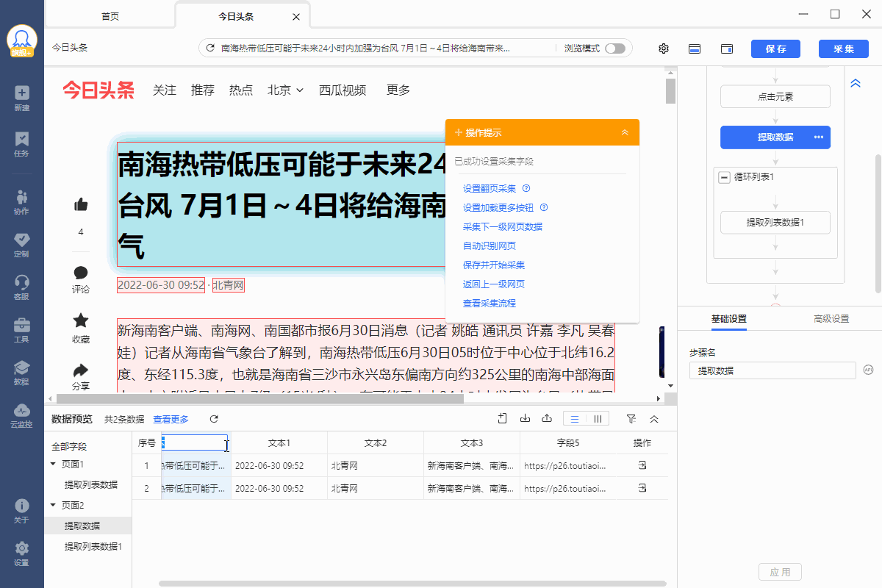Viewport: 882px width, 588px height.
Task: Open gear settings in top toolbar
Action: (x=664, y=49)
